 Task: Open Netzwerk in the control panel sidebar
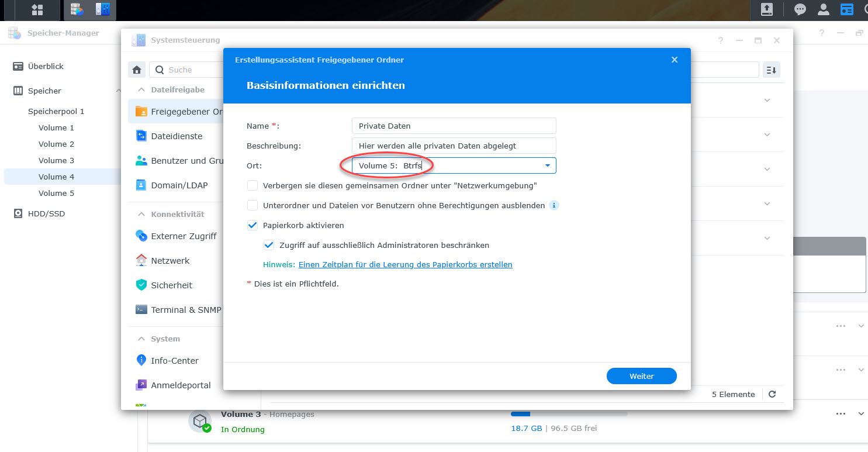[170, 261]
